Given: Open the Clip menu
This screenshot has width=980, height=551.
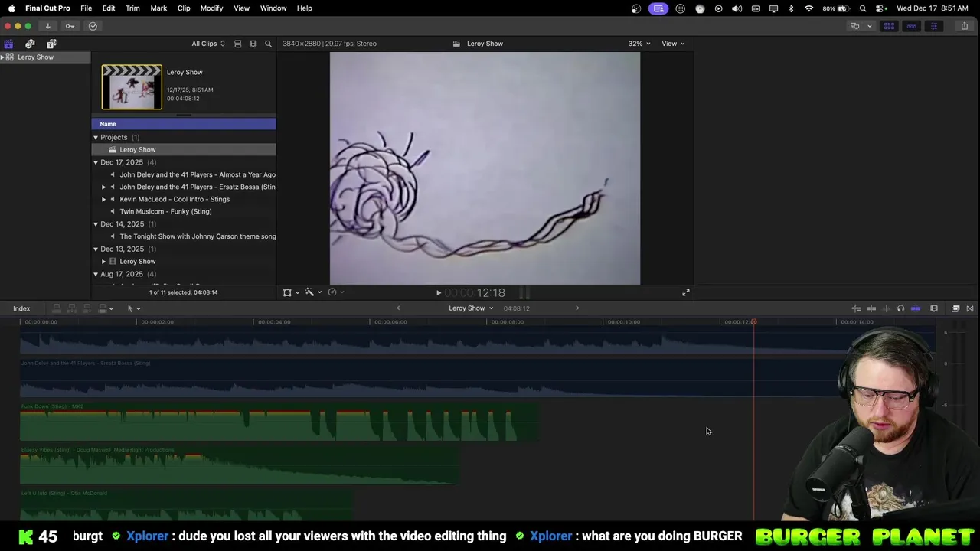Looking at the screenshot, I should tap(184, 8).
